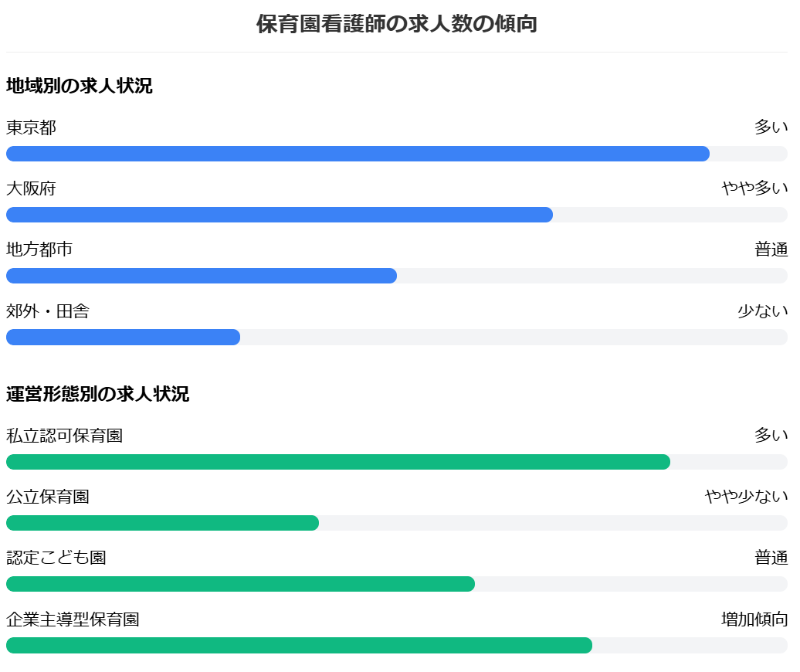Screen dimensions: 800x672
Task: Click the 私立認可保育園 green progress bar
Action: coord(338,462)
